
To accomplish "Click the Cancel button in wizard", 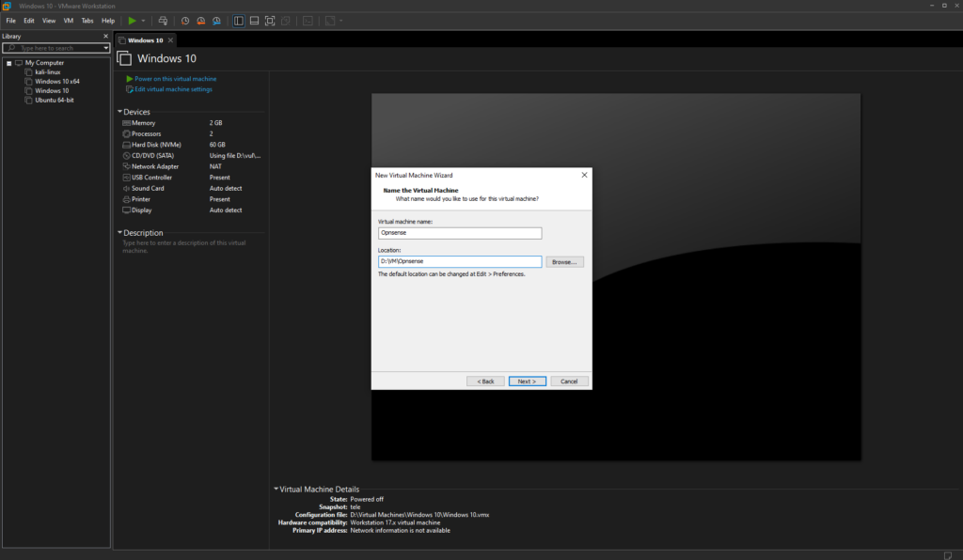I will pyautogui.click(x=569, y=381).
